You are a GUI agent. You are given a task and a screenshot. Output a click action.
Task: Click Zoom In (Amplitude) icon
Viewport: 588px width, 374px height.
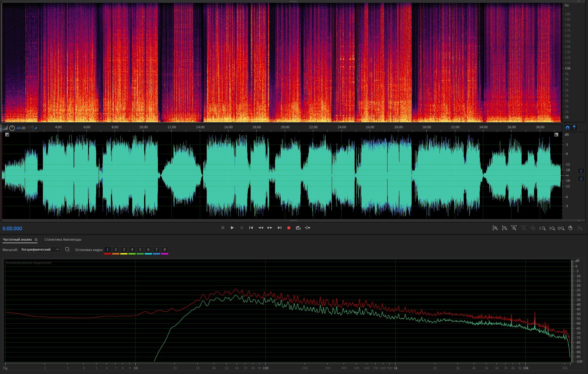coord(495,228)
